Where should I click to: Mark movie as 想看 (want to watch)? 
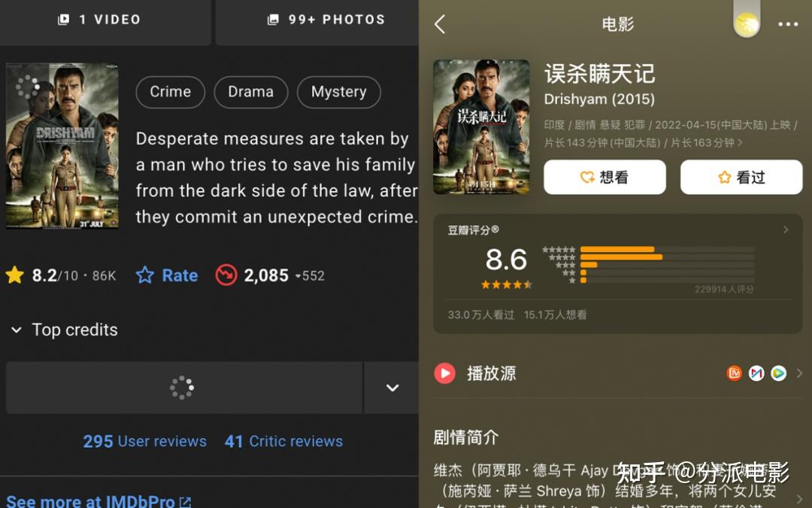point(604,178)
